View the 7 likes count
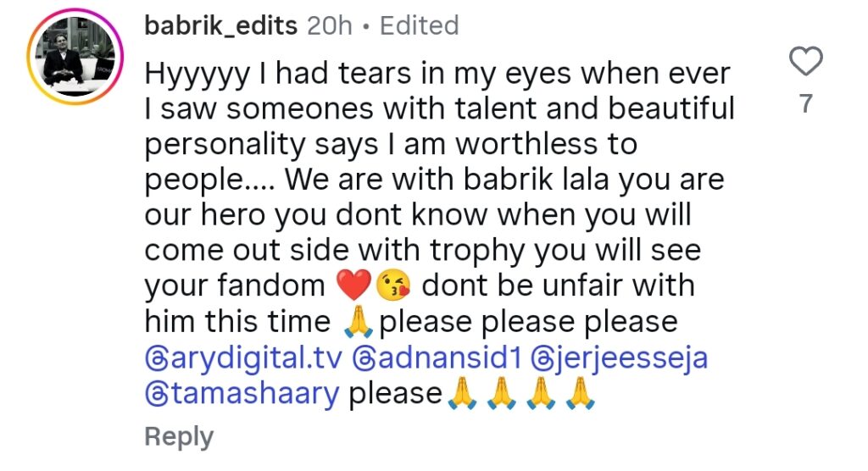Image resolution: width=868 pixels, height=471 pixels. (x=806, y=103)
